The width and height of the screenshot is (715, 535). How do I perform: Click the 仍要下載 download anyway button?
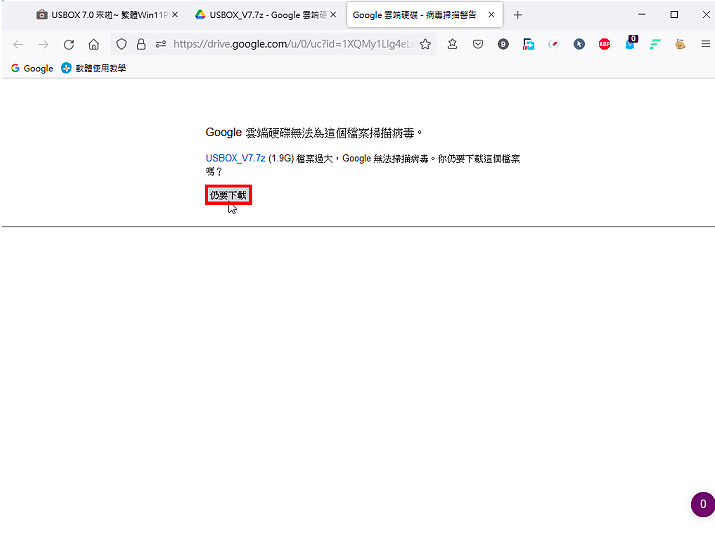click(228, 195)
